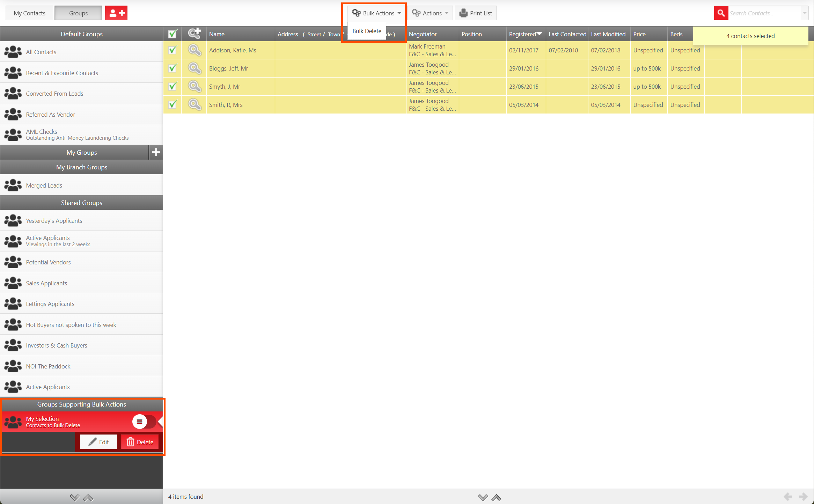Open the Bulk Actions dropdown

(376, 13)
